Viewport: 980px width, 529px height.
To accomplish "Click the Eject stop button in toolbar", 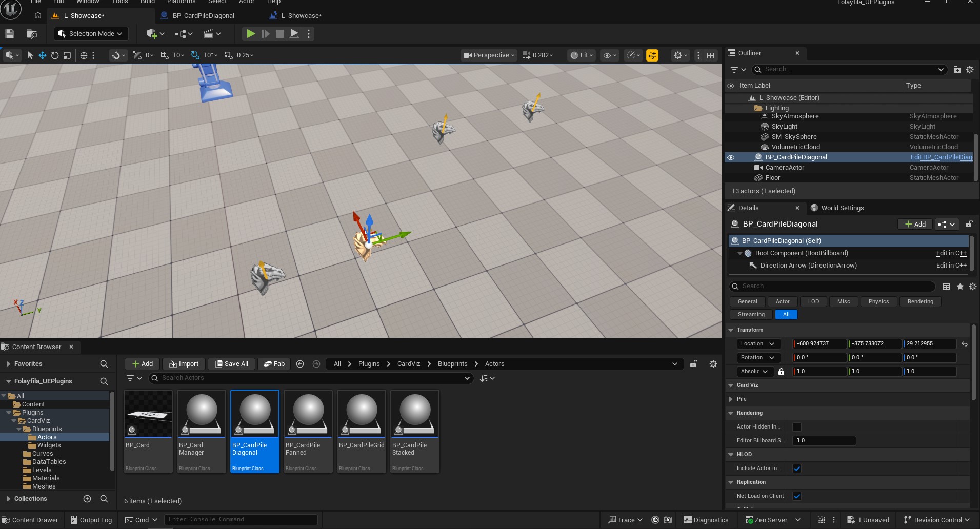I will click(x=294, y=34).
